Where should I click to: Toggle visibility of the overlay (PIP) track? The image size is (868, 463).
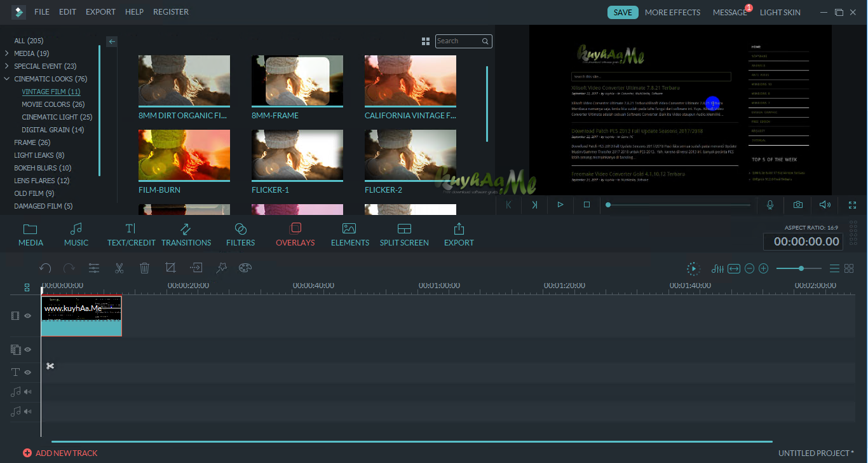pyautogui.click(x=28, y=349)
